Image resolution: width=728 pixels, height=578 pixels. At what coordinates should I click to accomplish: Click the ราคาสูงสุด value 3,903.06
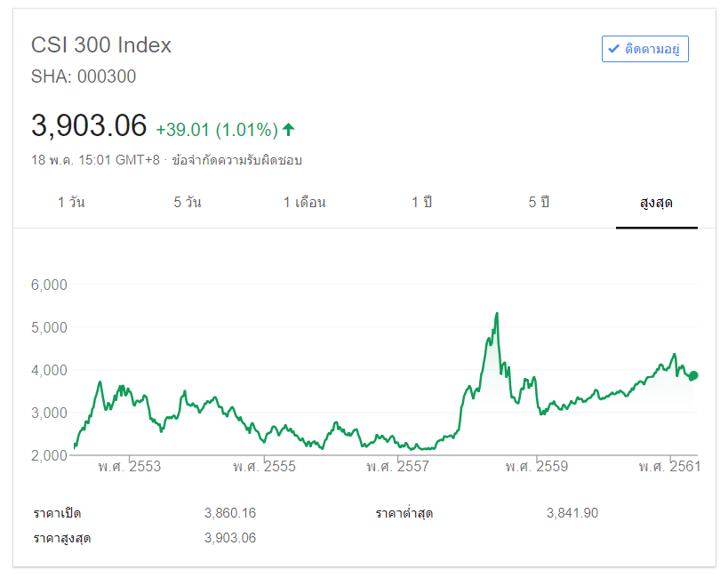tap(230, 538)
